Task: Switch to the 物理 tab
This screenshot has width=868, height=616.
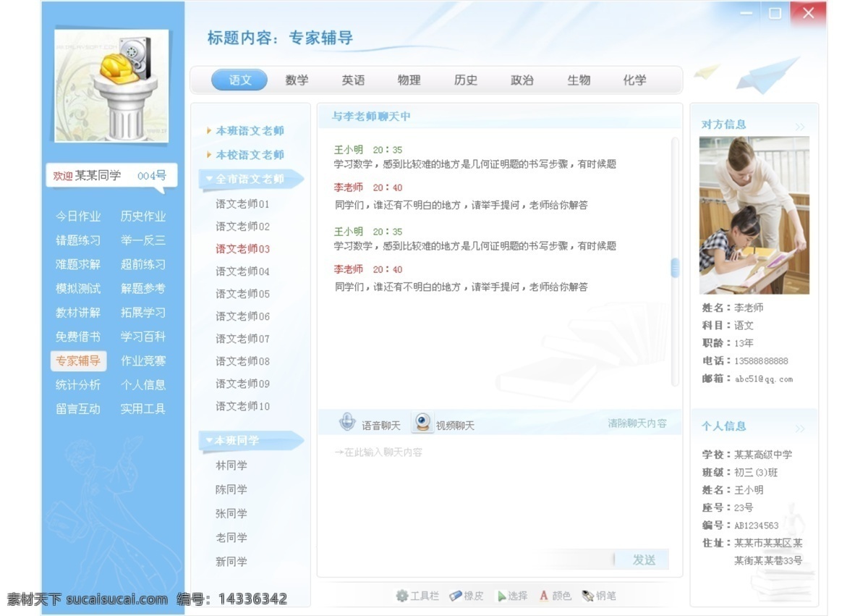Action: 409,80
